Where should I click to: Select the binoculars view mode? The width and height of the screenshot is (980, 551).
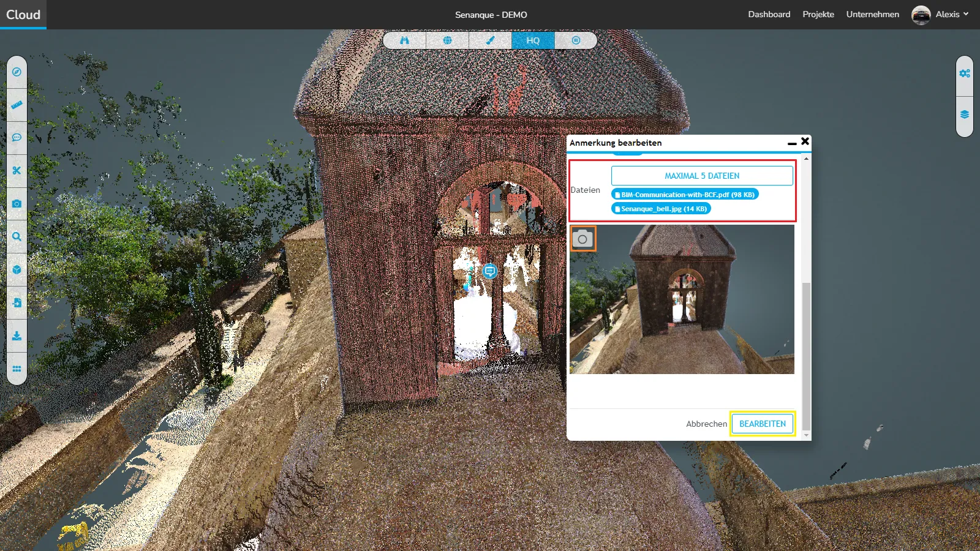404,40
